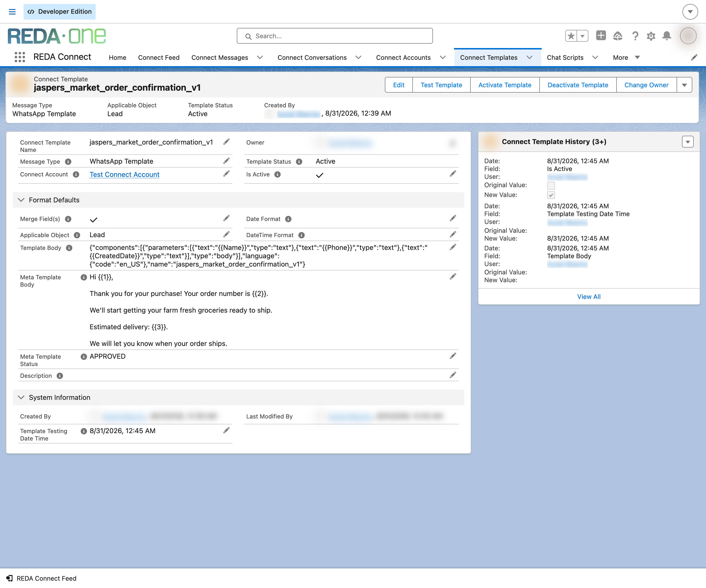Viewport: 706px width, 588px height.
Task: Edit Meta Template Status pencil icon
Action: (453, 356)
